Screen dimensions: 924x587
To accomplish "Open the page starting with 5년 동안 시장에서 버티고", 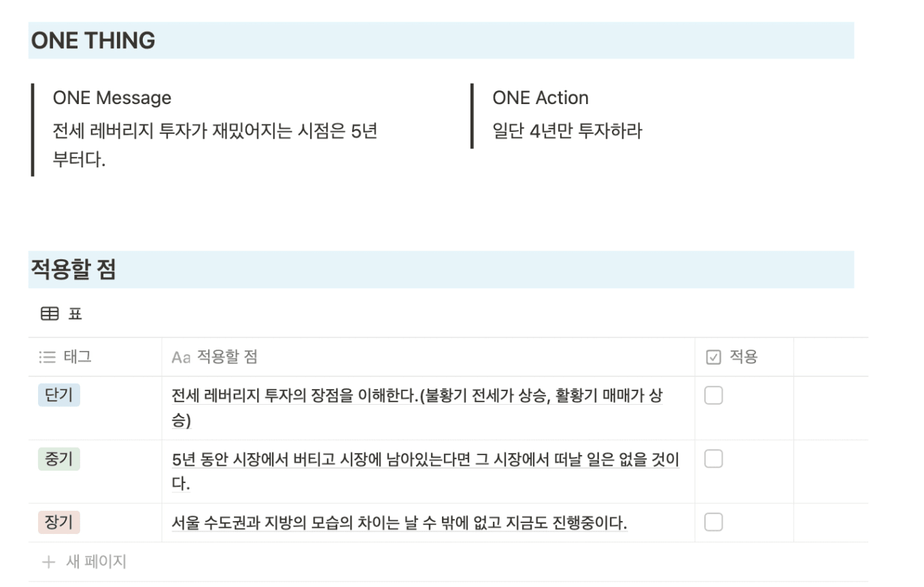I will 426,471.
